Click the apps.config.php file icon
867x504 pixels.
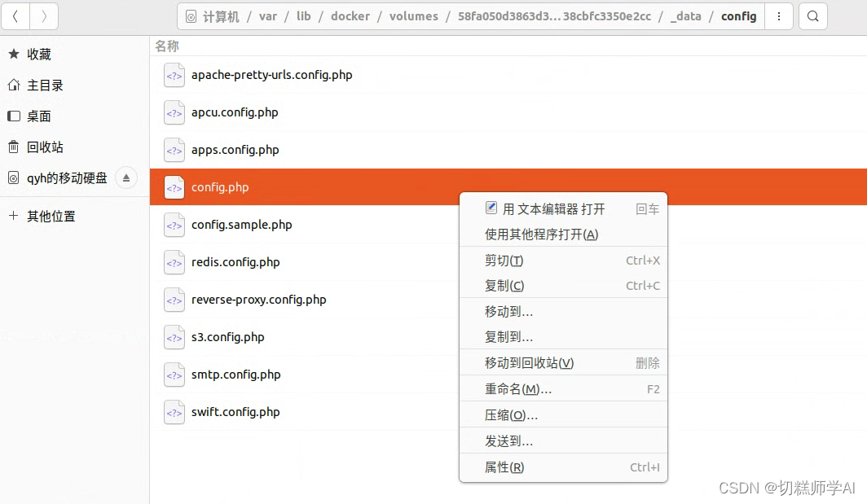pyautogui.click(x=174, y=151)
